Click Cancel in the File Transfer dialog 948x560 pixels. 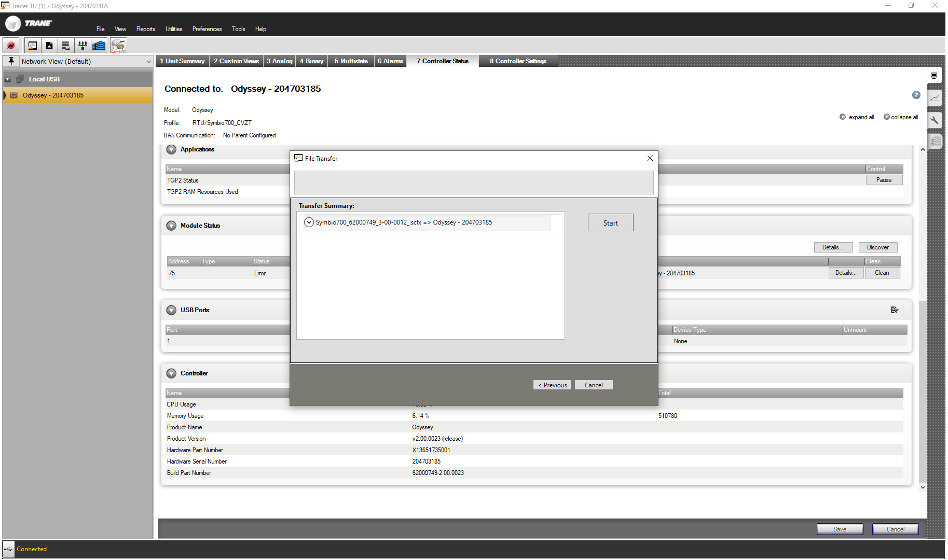tap(594, 385)
